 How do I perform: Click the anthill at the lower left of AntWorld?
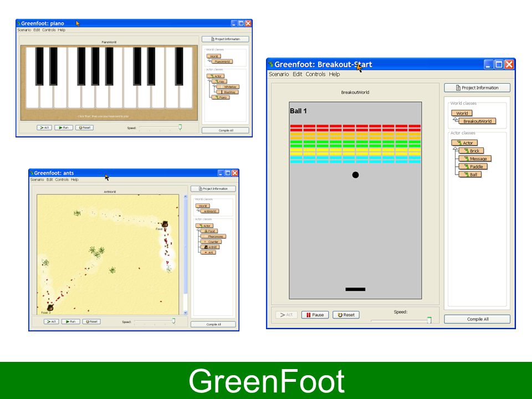(x=50, y=308)
